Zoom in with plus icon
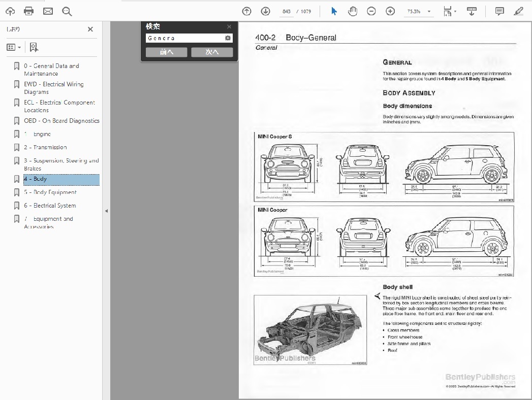 point(390,11)
